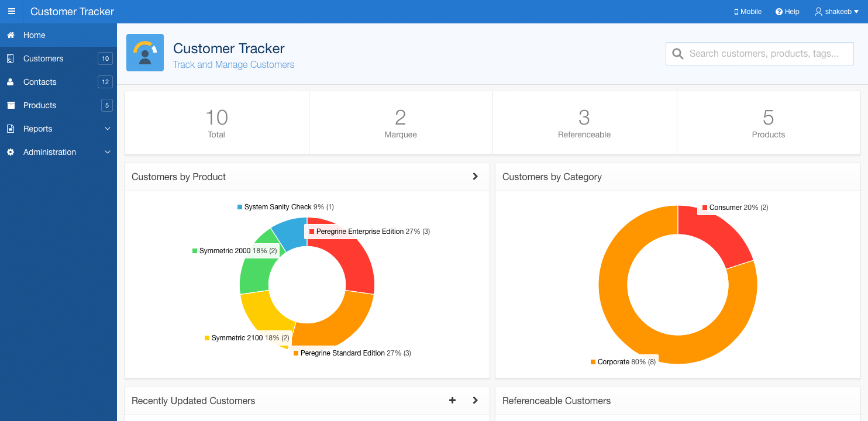Click the plus icon in Recently Updated Customers
868x421 pixels.
[452, 401]
